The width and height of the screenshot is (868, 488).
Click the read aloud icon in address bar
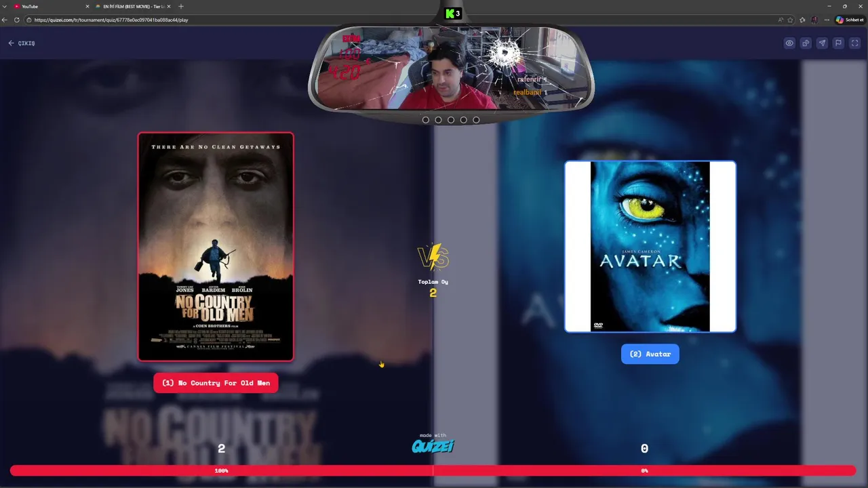(781, 20)
